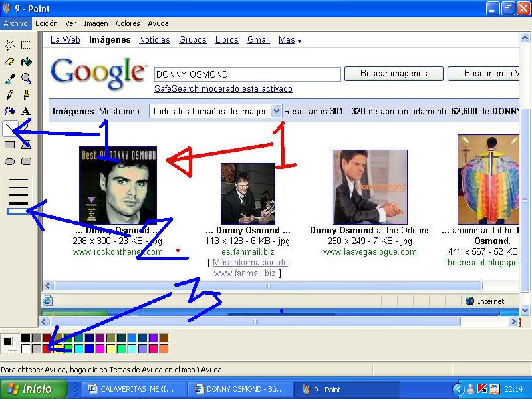Open the Colores menu

click(128, 23)
